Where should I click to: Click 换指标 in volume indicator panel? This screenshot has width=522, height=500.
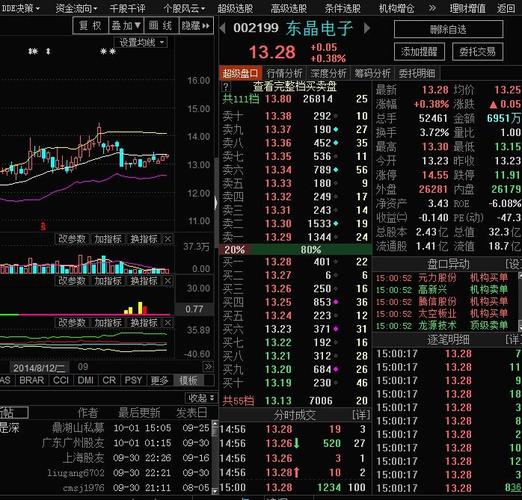coord(144,239)
